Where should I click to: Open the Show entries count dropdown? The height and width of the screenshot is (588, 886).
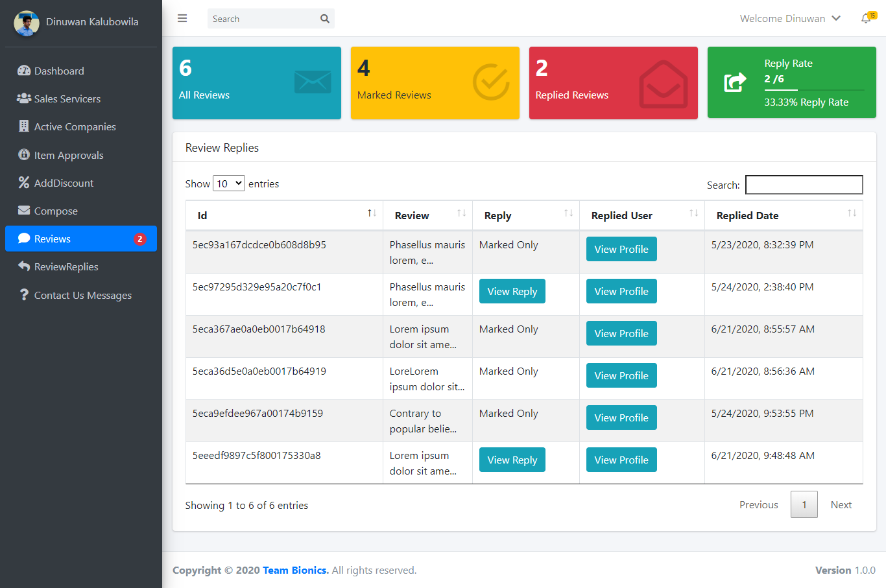tap(229, 183)
